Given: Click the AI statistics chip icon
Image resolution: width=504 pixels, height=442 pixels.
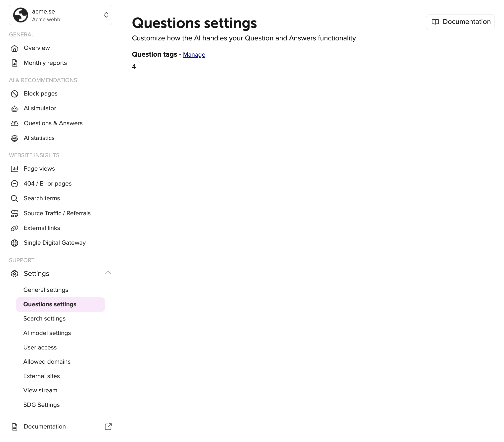Looking at the screenshot, I should tap(14, 138).
